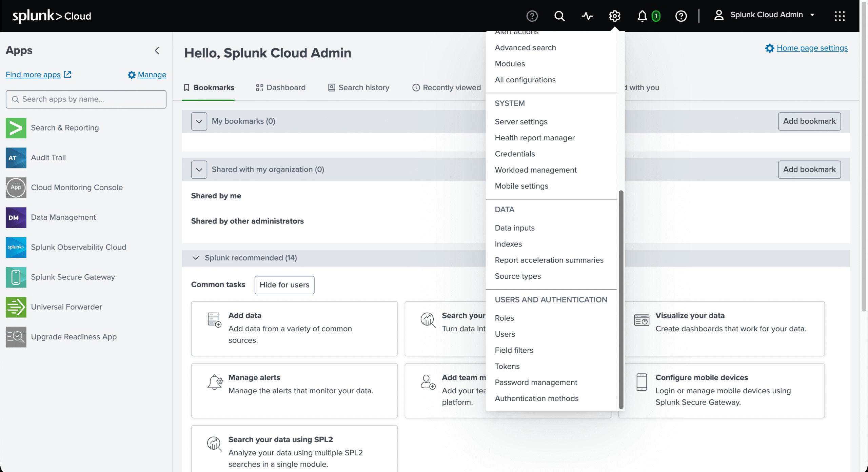This screenshot has height=472, width=868.
Task: Open Tokens menu item
Action: tap(507, 367)
